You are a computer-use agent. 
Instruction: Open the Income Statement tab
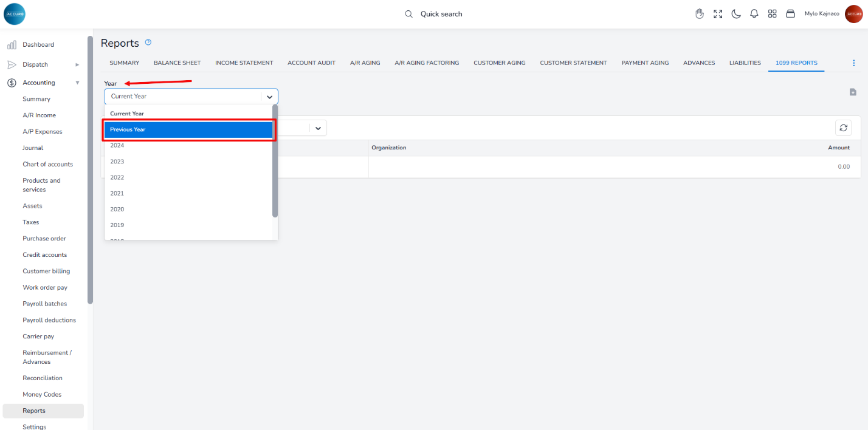[244, 63]
